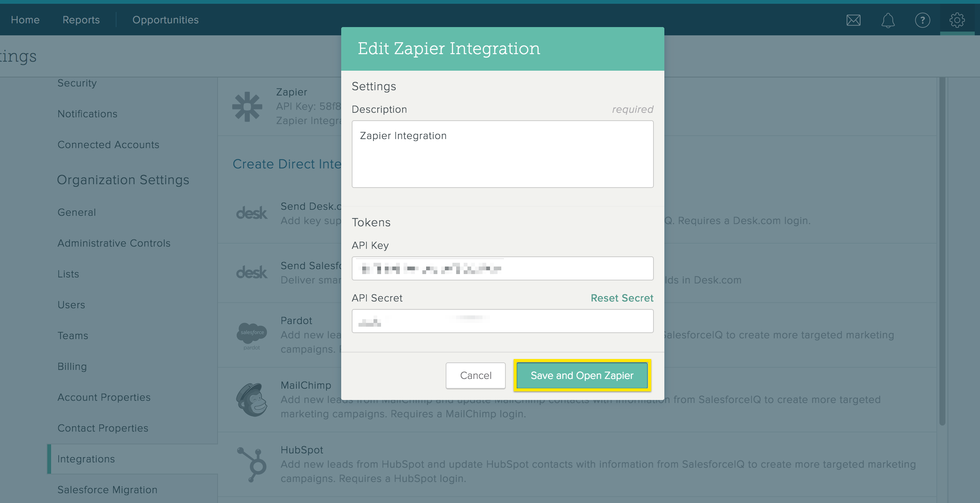The height and width of the screenshot is (503, 980).
Task: Open the Opportunities tab
Action: click(165, 20)
